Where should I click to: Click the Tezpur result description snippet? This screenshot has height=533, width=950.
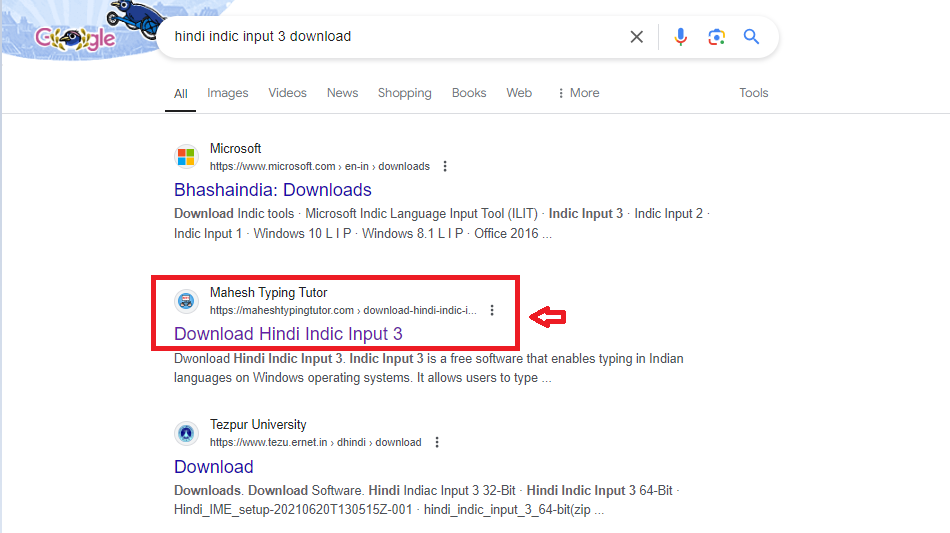[x=427, y=500]
